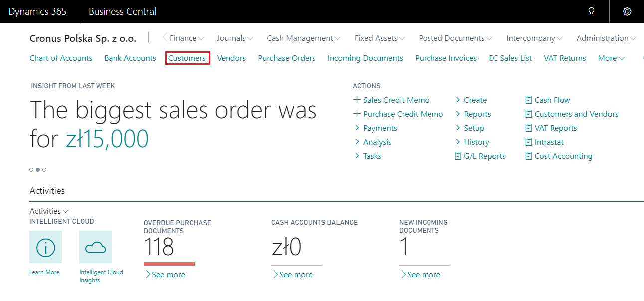Select the first insight carousel dot
This screenshot has width=644, height=301.
coord(31,170)
